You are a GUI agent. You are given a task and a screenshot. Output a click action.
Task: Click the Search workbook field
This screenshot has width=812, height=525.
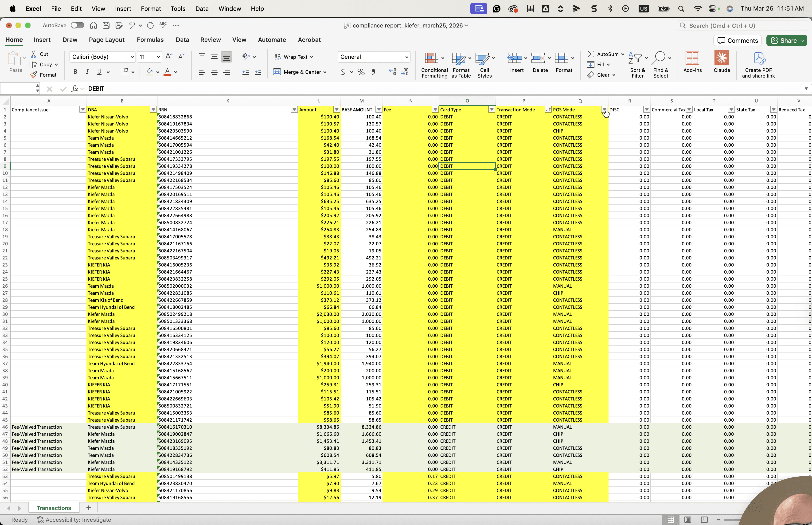(x=742, y=26)
